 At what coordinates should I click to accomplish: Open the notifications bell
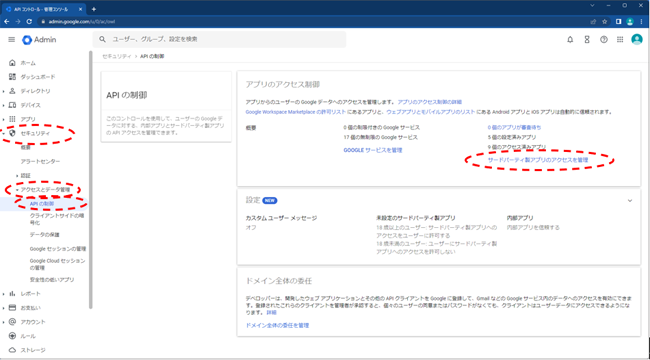[570, 40]
